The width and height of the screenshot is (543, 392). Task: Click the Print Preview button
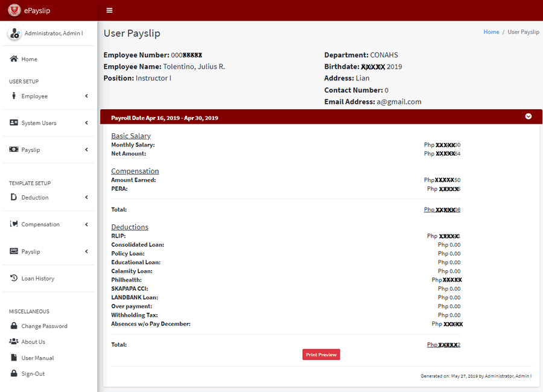pyautogui.click(x=321, y=354)
